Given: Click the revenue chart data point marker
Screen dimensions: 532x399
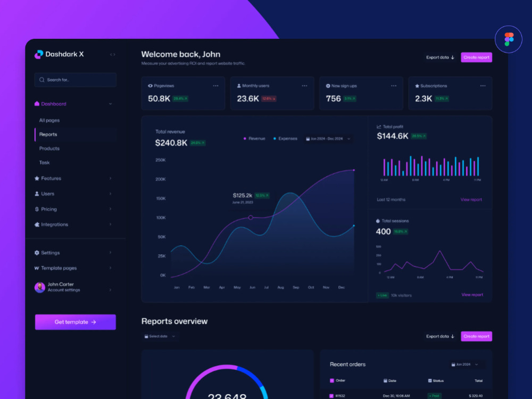Looking at the screenshot, I should click(251, 218).
